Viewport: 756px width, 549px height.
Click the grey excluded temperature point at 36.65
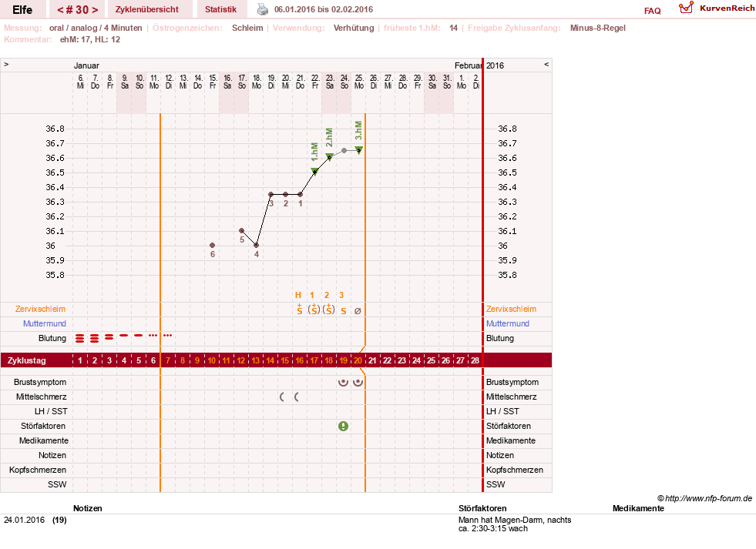point(344,151)
